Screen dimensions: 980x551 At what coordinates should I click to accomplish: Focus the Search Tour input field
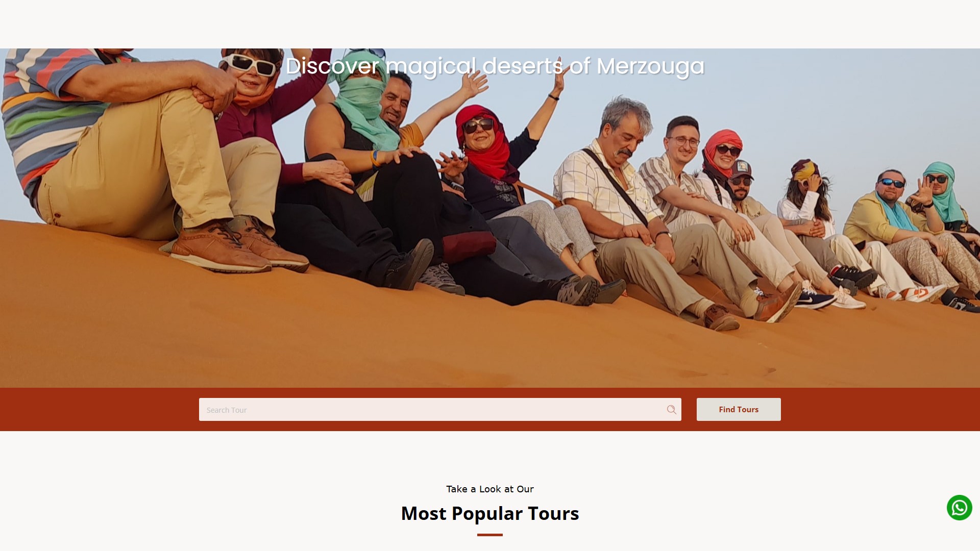(440, 410)
